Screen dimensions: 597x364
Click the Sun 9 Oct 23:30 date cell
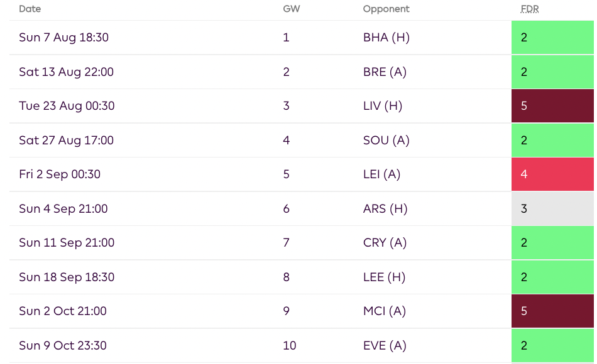tap(63, 346)
